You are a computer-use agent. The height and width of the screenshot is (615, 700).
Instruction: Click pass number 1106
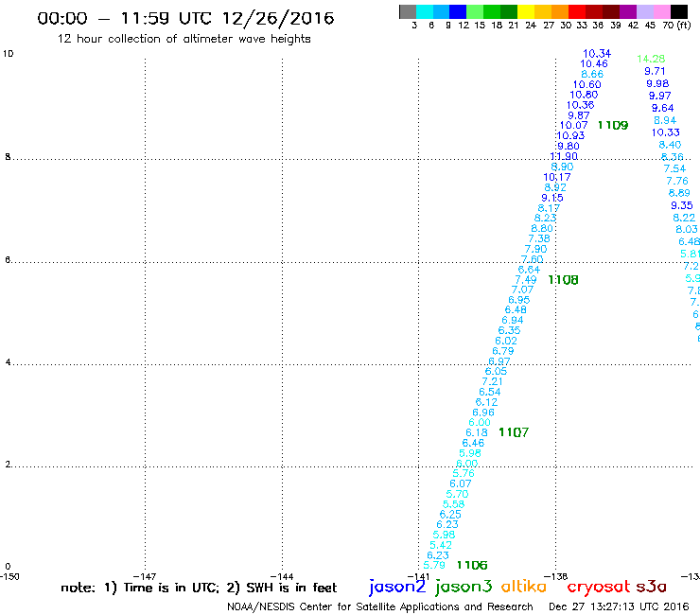point(472,566)
